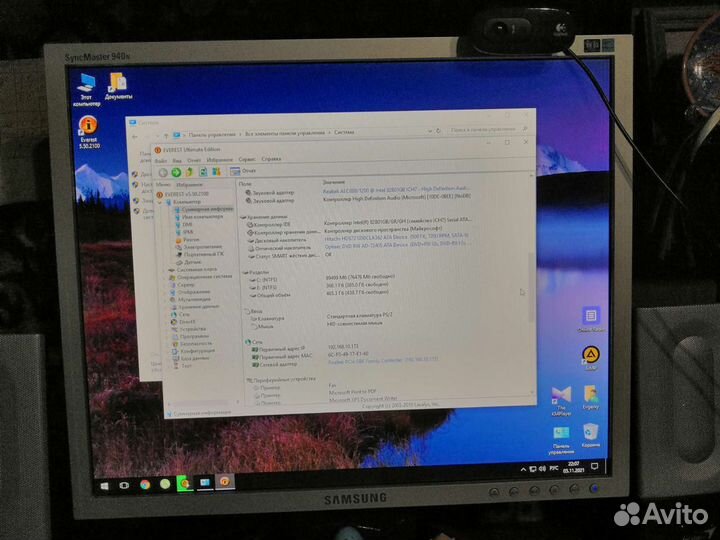Click the green Forward arrow in EVEREST toolbar

pyautogui.click(x=176, y=173)
